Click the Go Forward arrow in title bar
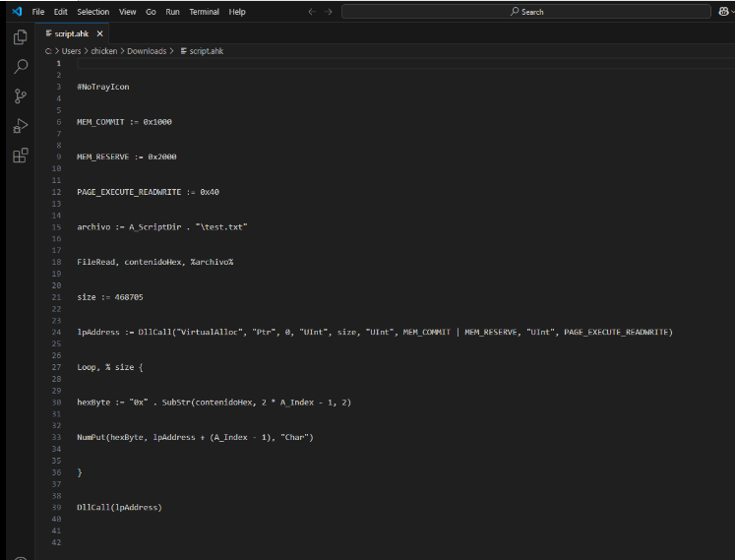This screenshot has width=735, height=560. click(x=329, y=12)
